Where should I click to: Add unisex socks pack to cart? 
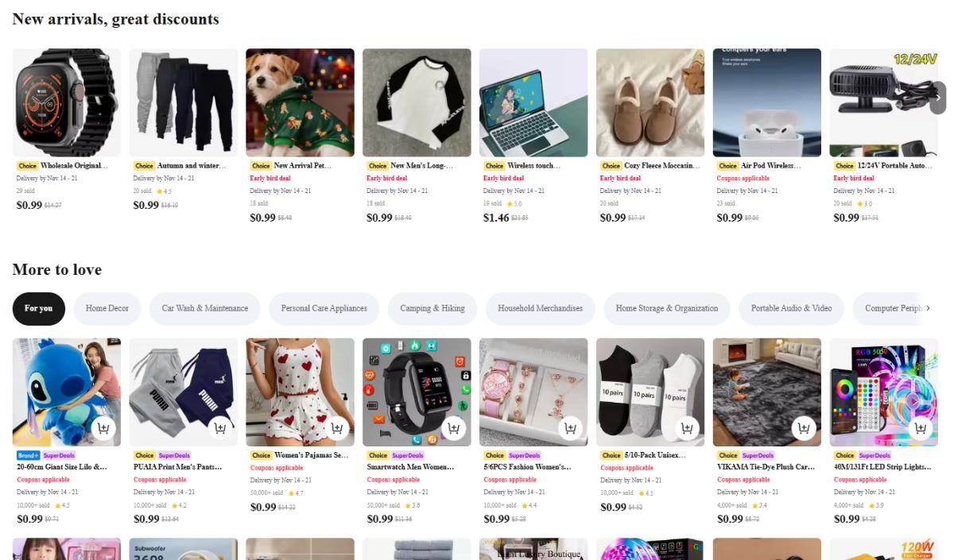coord(687,429)
